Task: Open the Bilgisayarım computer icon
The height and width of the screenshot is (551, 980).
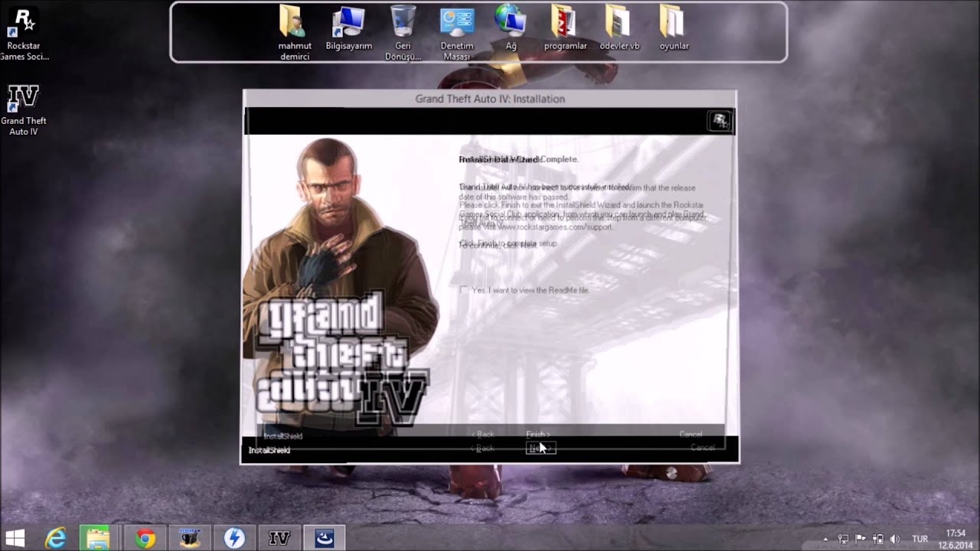Action: [x=348, y=28]
